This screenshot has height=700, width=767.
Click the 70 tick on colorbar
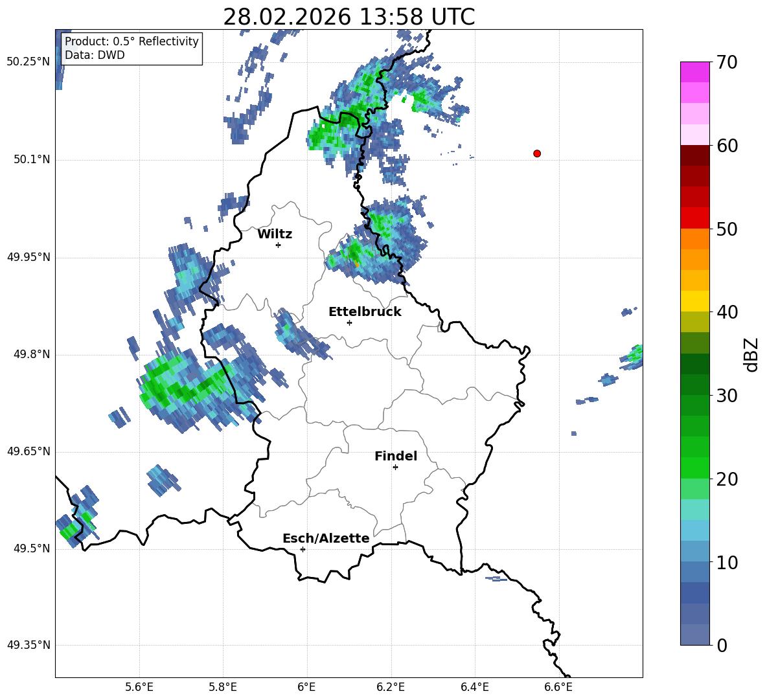point(726,62)
